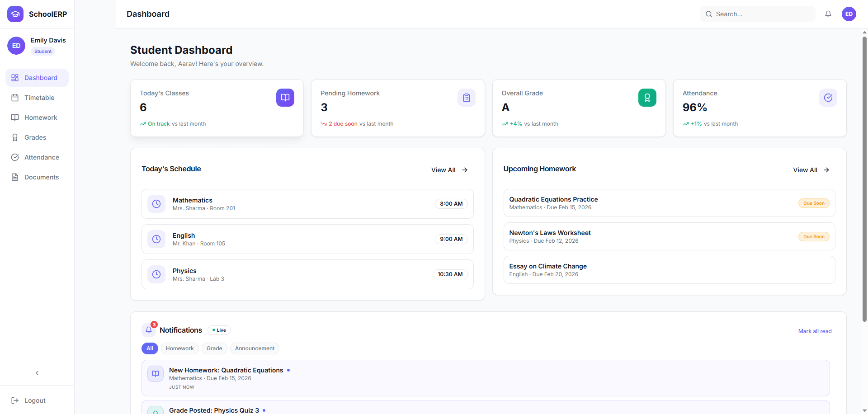Click the Emily Davis sidebar avatar

(x=16, y=46)
